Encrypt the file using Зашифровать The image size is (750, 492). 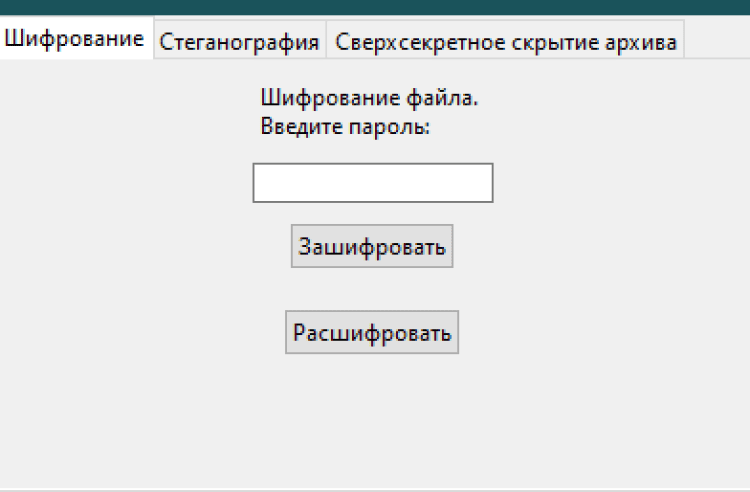tap(372, 246)
